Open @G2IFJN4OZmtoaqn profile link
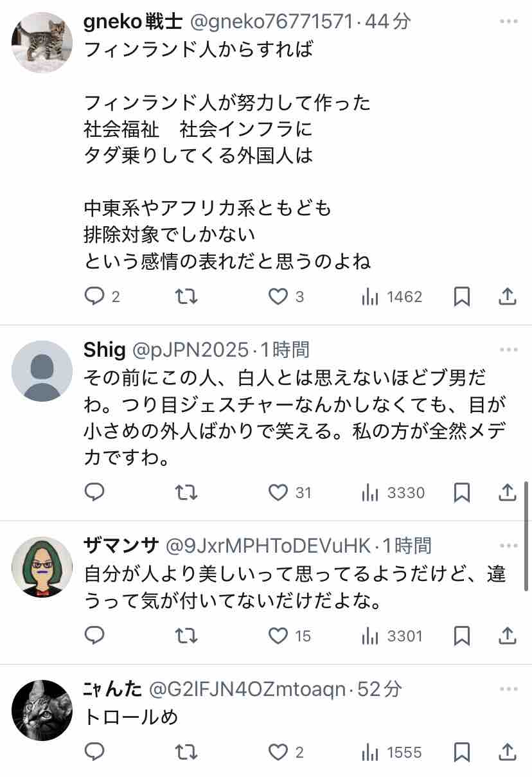This screenshot has height=777, width=532. click(x=249, y=690)
